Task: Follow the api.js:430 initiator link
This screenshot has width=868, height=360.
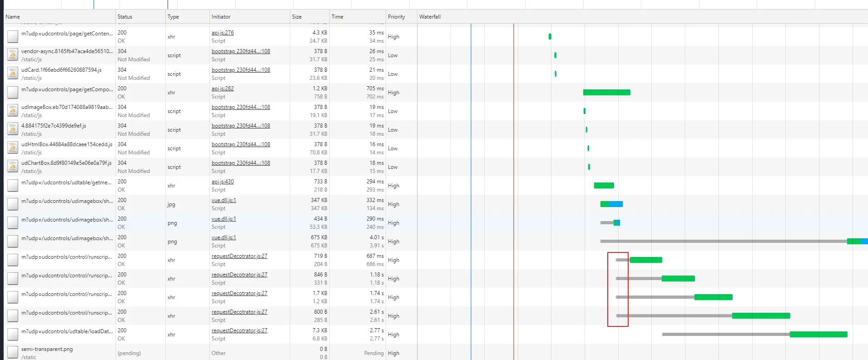Action: click(223, 182)
